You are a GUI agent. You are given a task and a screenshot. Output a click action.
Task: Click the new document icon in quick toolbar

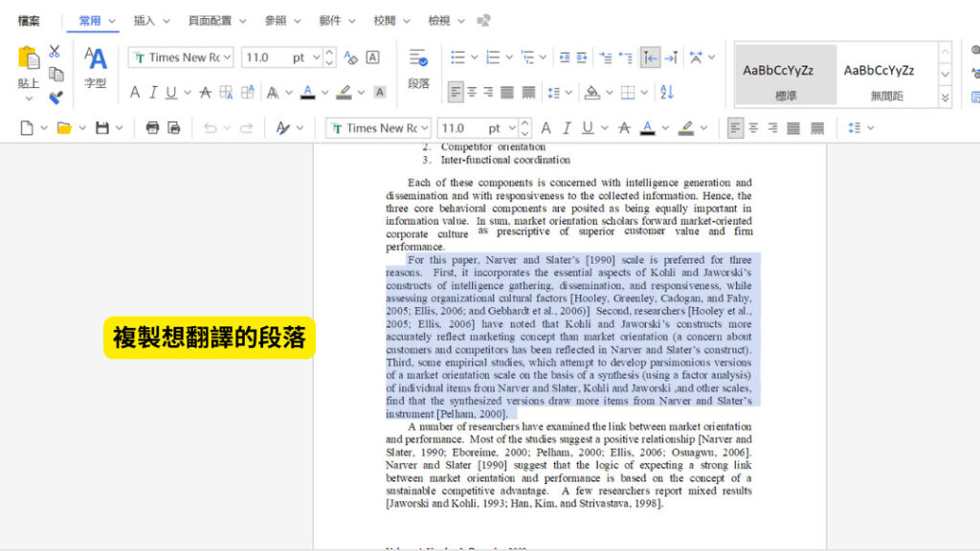[26, 128]
